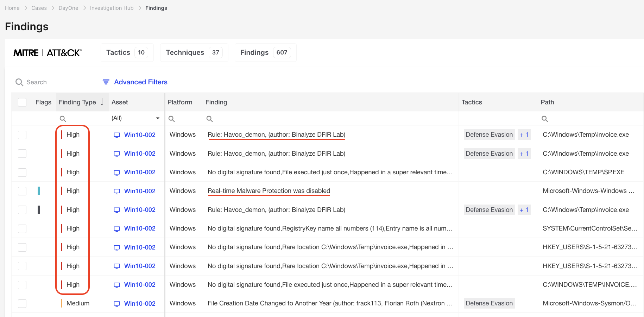Click the Advanced Filters funnel icon
This screenshot has width=644, height=317.
coord(106,82)
